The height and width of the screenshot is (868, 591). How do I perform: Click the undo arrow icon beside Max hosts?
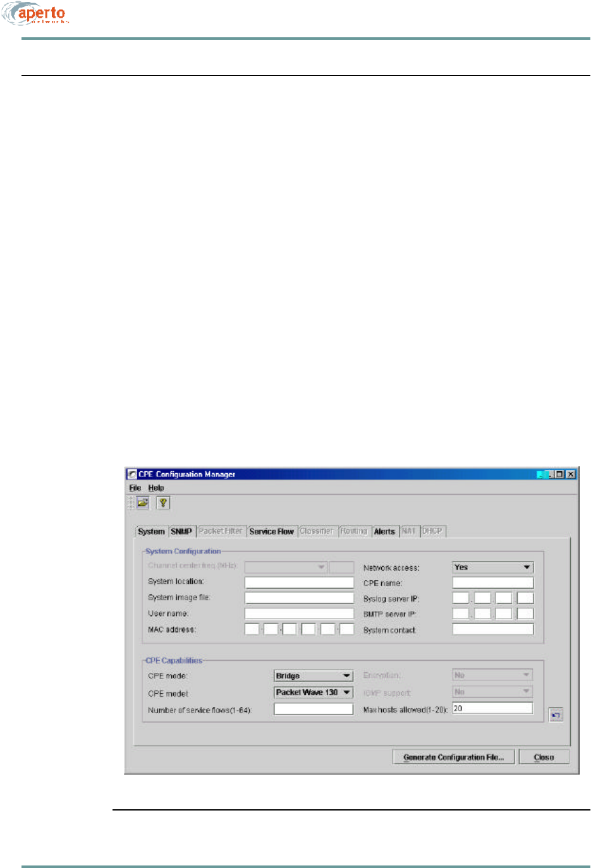[556, 715]
